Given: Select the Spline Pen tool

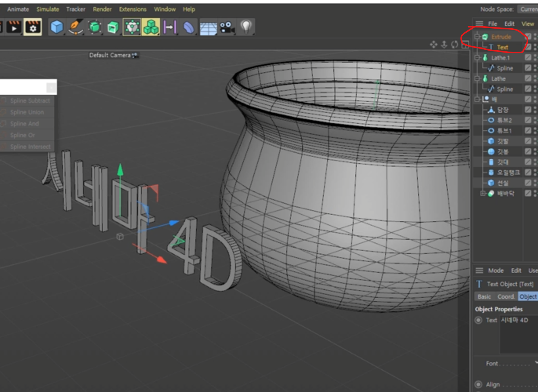Looking at the screenshot, I should click(76, 27).
